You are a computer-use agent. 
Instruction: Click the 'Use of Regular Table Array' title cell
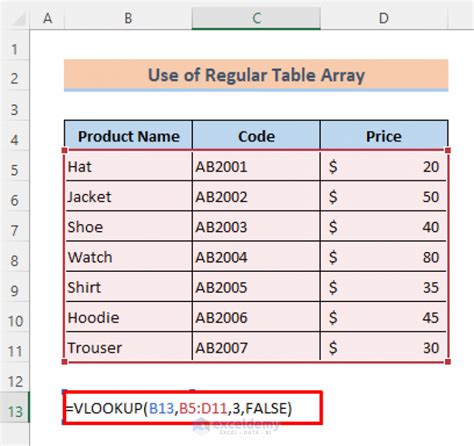tap(256, 75)
